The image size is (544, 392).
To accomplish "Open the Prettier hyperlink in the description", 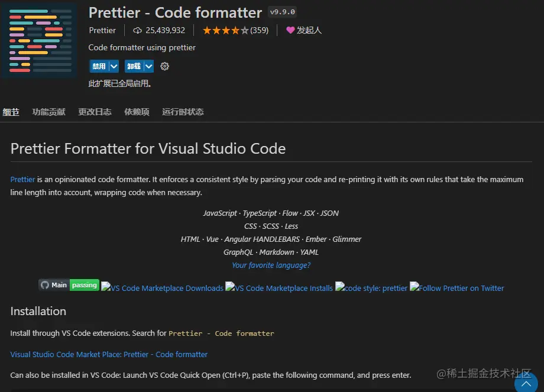I will pos(22,179).
